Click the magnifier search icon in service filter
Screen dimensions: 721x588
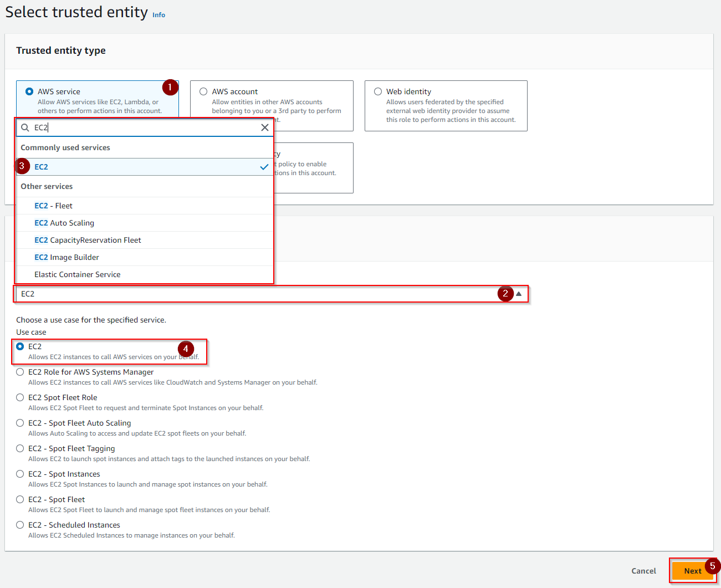25,127
